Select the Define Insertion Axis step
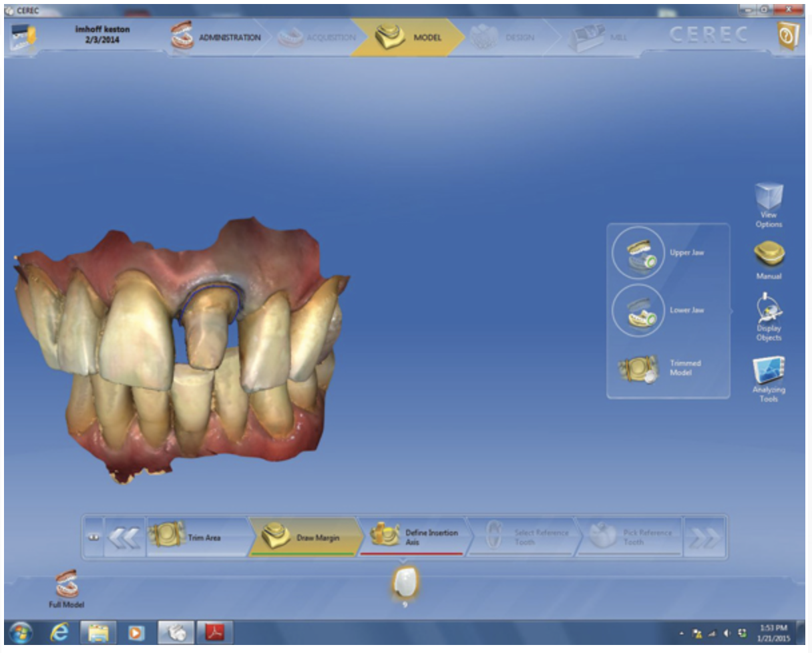 414,537
